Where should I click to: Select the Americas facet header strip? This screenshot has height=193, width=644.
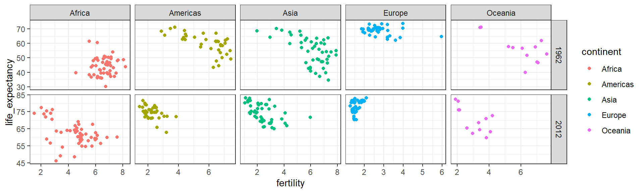tap(185, 13)
